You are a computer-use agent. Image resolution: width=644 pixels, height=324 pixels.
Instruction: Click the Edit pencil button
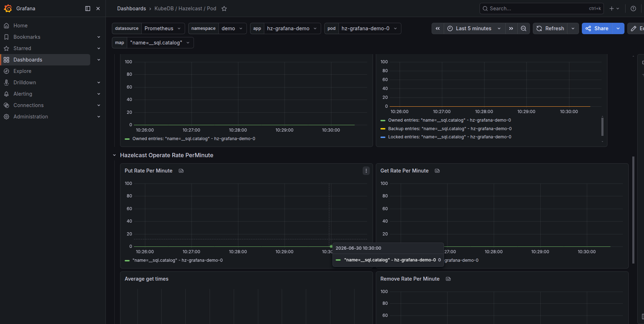point(636,28)
